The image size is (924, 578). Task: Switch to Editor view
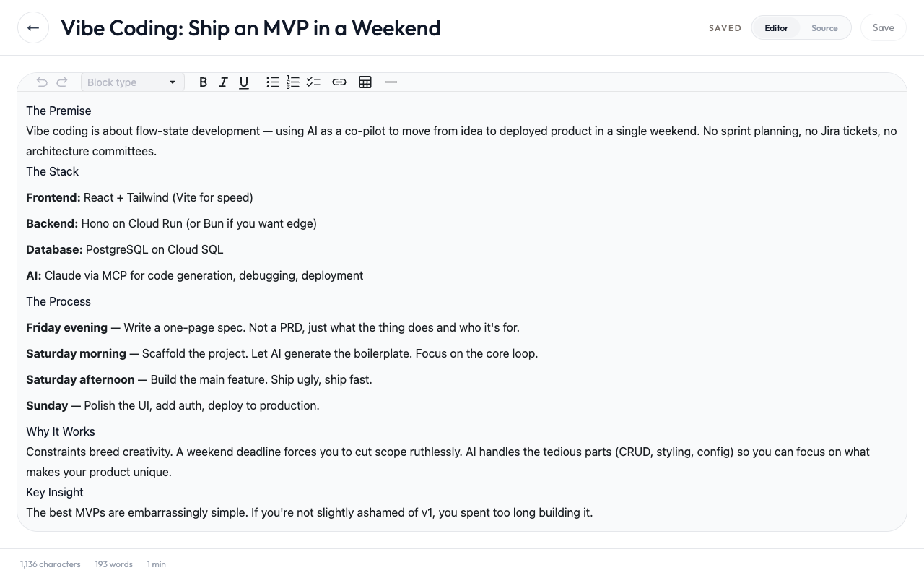pyautogui.click(x=776, y=28)
